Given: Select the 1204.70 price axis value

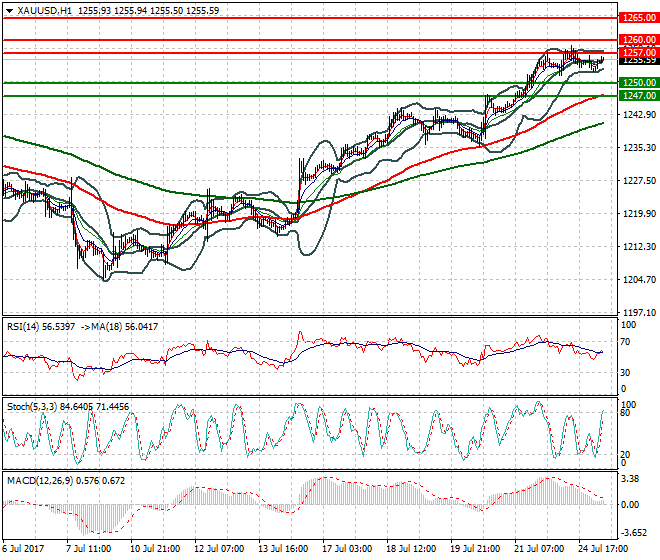Looking at the screenshot, I should pos(639,280).
